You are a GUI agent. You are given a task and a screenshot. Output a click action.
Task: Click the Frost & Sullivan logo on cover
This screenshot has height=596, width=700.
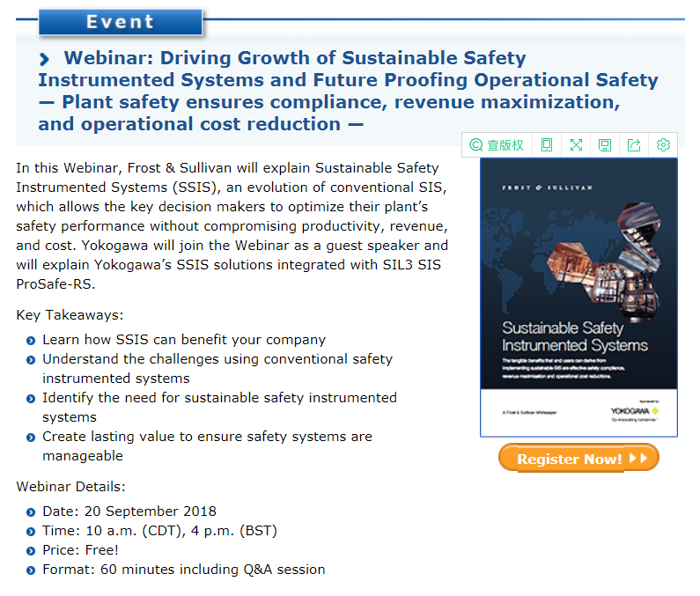[548, 188]
